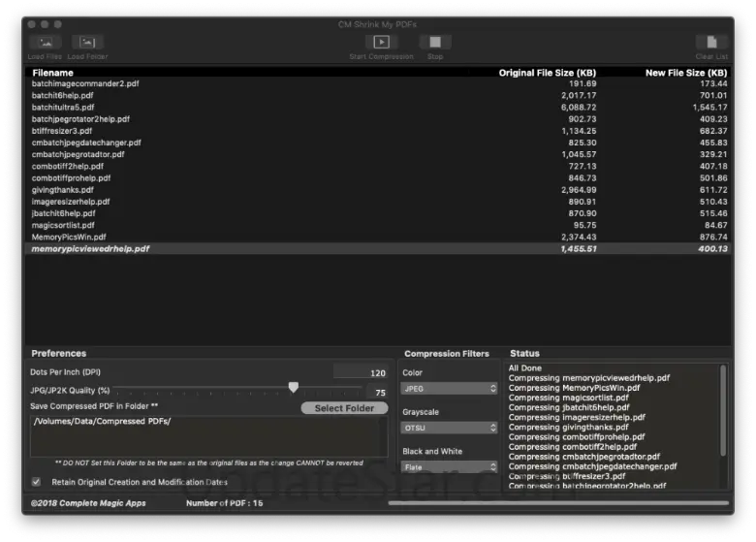Select the combotiff2help.pdf row

click(378, 167)
